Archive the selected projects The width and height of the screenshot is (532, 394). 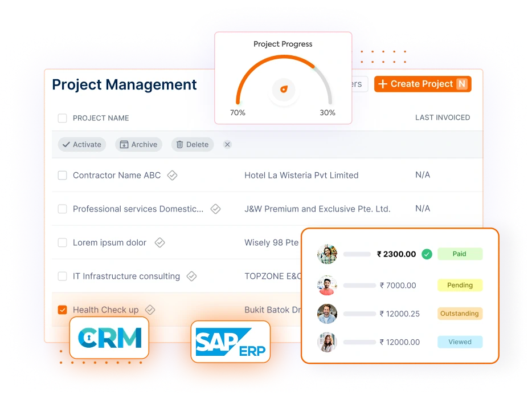(138, 144)
